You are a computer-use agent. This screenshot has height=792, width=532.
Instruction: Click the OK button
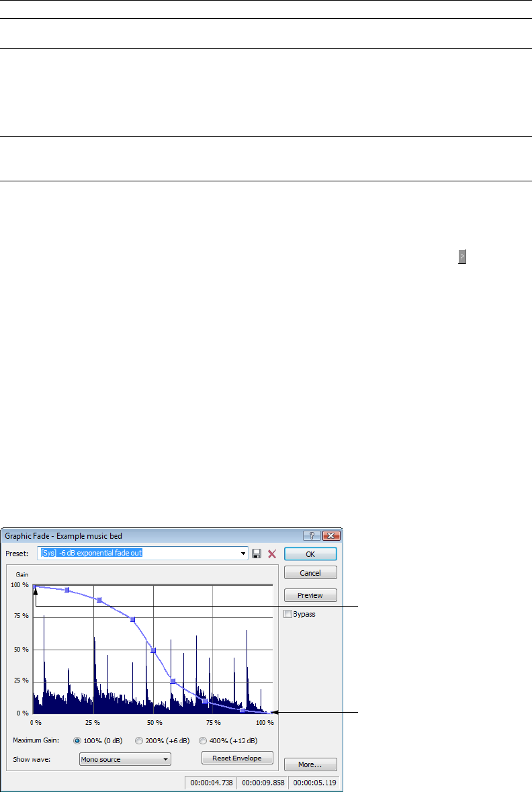pos(310,554)
